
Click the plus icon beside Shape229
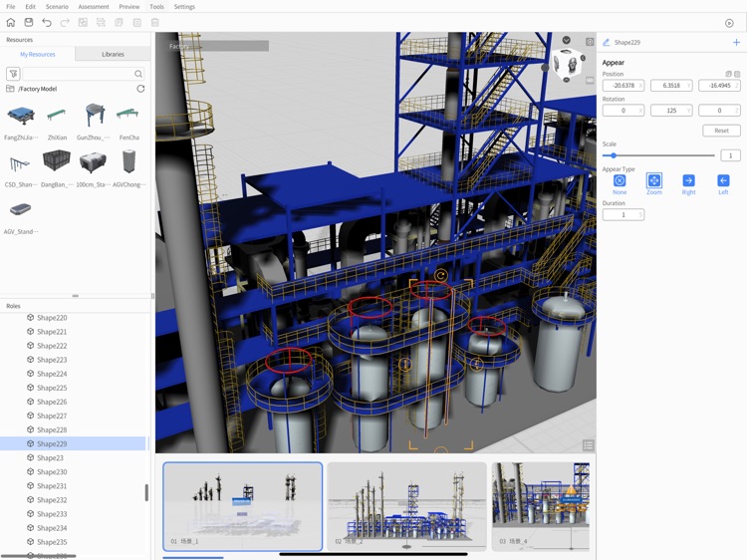pyautogui.click(x=736, y=43)
